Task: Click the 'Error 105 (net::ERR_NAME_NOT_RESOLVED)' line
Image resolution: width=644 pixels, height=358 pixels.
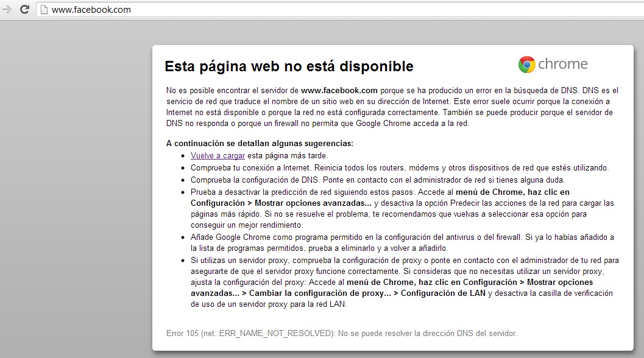Action: pyautogui.click(x=342, y=334)
